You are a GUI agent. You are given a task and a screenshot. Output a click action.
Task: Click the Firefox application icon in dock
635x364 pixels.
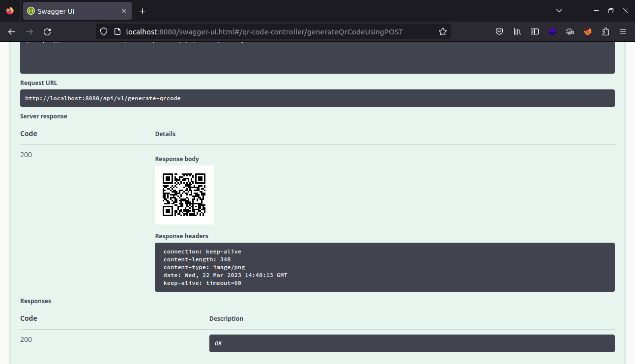[9, 10]
